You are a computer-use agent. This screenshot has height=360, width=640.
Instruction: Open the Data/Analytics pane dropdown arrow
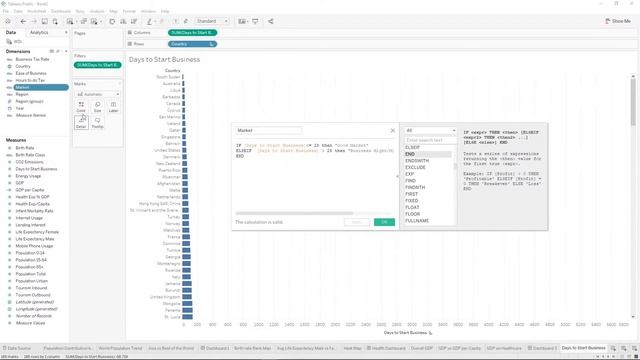(x=66, y=32)
